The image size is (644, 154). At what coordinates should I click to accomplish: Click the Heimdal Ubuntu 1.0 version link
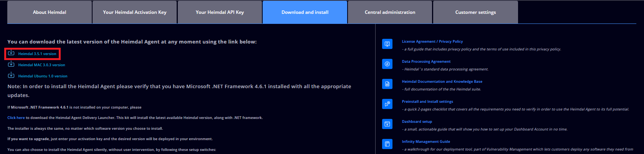coord(43,76)
